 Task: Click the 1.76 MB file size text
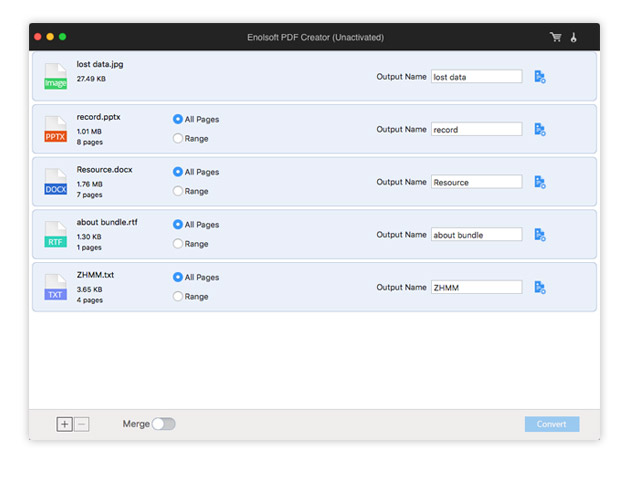click(x=89, y=184)
